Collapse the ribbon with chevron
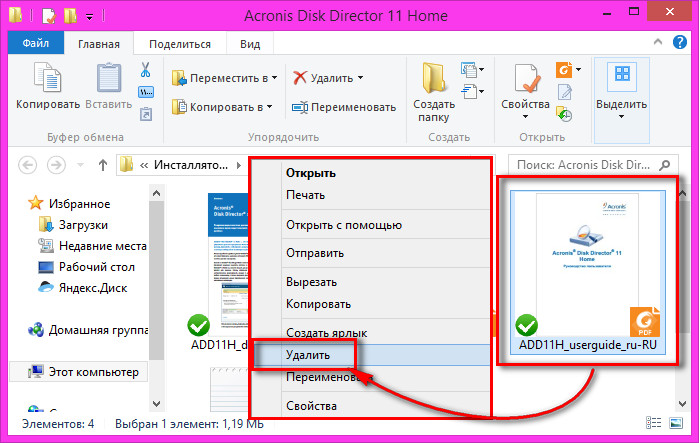Screen dimensions: 699x443 click(x=658, y=42)
